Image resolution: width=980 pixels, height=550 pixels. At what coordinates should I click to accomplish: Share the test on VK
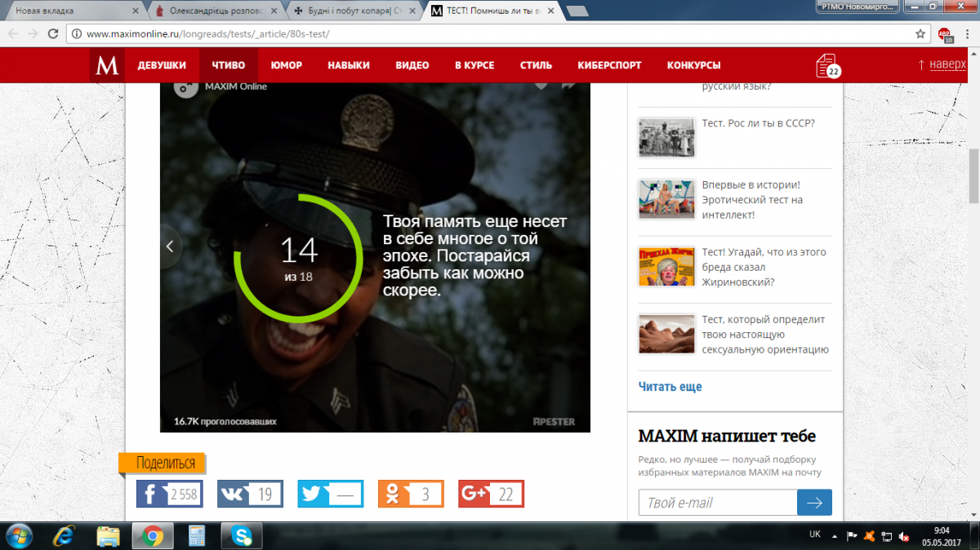coord(249,494)
